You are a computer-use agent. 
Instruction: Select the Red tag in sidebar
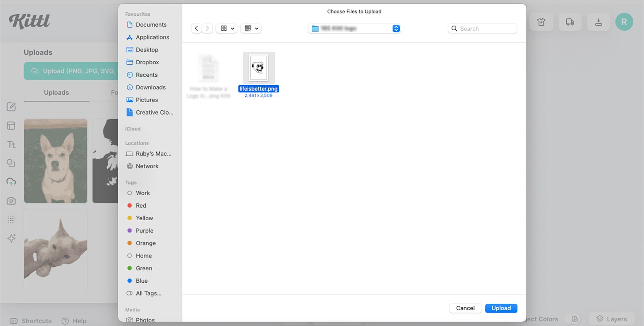click(x=141, y=206)
